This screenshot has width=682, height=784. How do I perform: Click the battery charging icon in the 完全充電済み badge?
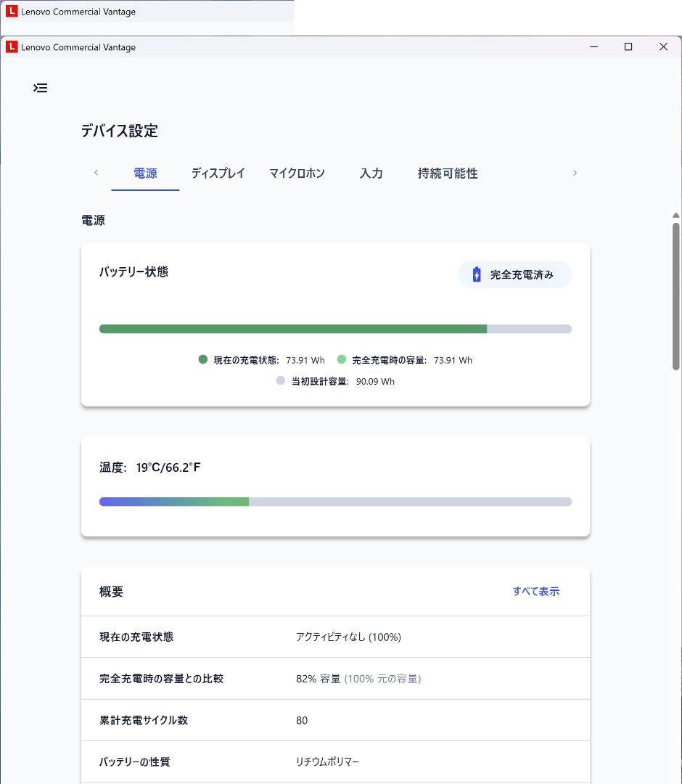click(477, 274)
